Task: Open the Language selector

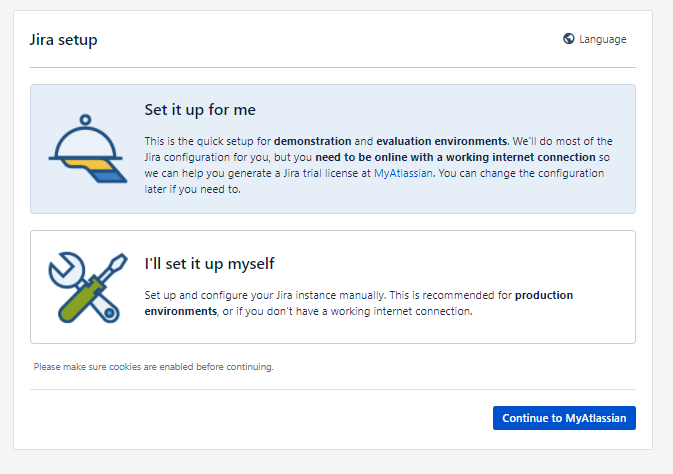Action: tap(595, 39)
